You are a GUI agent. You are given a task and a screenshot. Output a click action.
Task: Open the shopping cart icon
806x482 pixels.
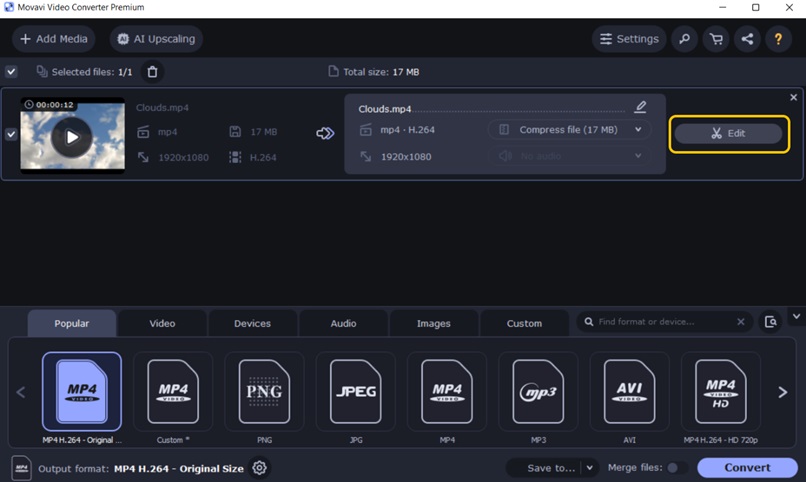tap(716, 39)
